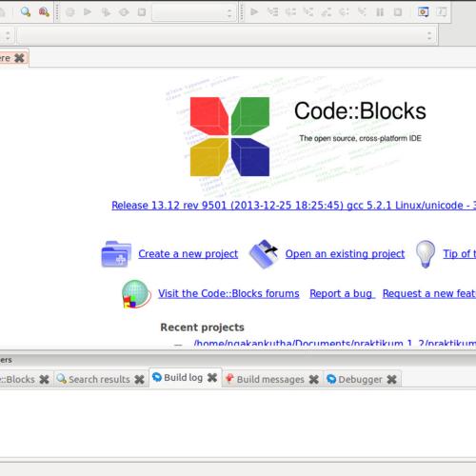
Task: Open the Debugging windows icon
Action: coord(424,12)
